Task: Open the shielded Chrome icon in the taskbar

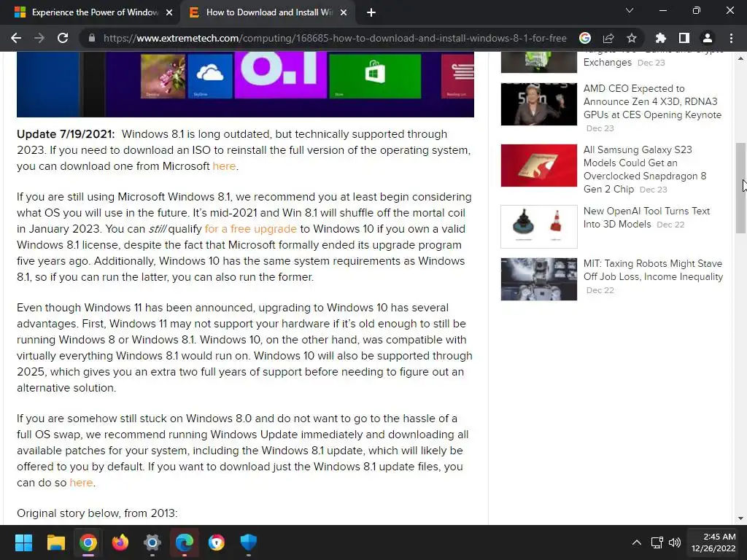Action: [x=216, y=542]
